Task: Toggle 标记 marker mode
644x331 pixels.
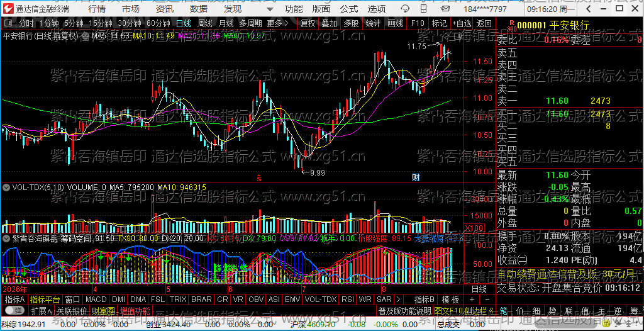Action: click(x=439, y=23)
